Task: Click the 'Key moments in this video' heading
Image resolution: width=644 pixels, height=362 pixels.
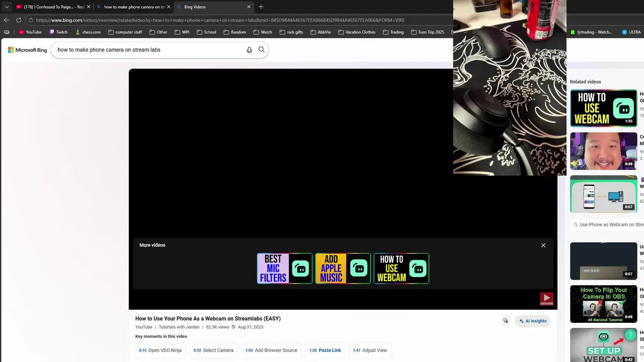Action: coord(161,336)
